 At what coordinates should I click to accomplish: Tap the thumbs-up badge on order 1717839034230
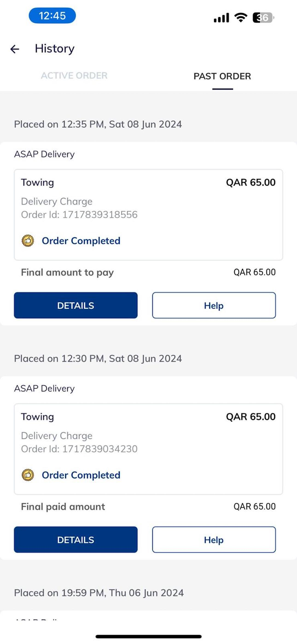point(28,475)
